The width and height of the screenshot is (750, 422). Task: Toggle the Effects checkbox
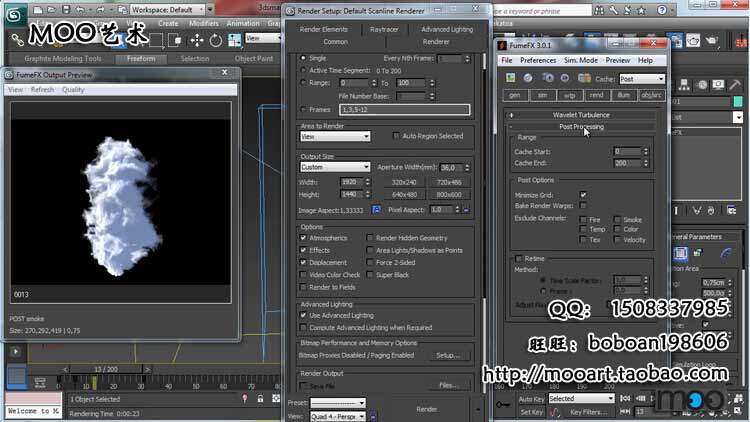tap(303, 250)
